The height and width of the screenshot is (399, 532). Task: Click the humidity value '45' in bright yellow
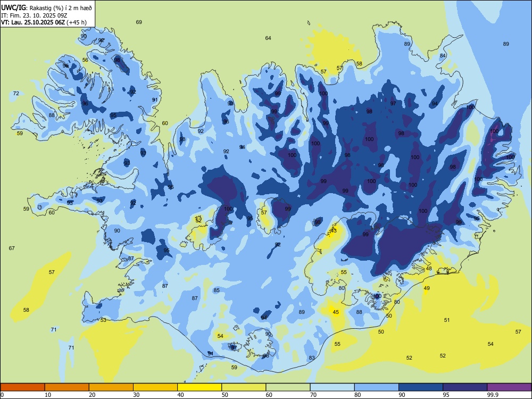pyautogui.click(x=336, y=312)
